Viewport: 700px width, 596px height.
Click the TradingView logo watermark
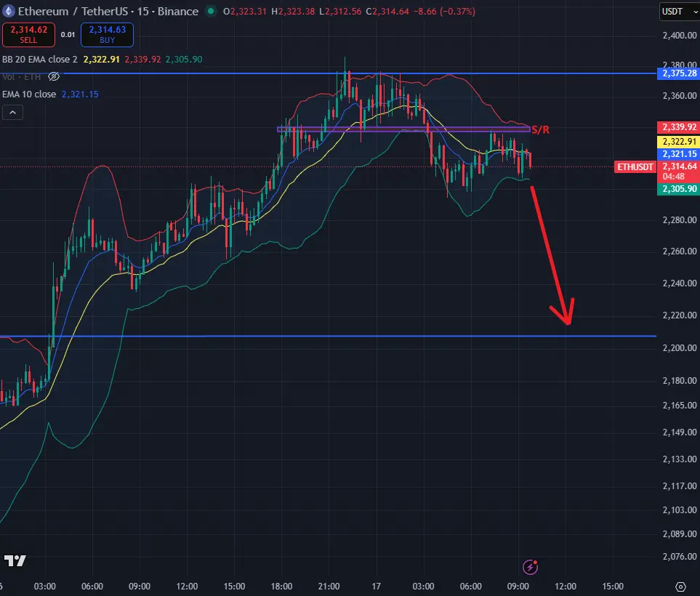pos(15,560)
